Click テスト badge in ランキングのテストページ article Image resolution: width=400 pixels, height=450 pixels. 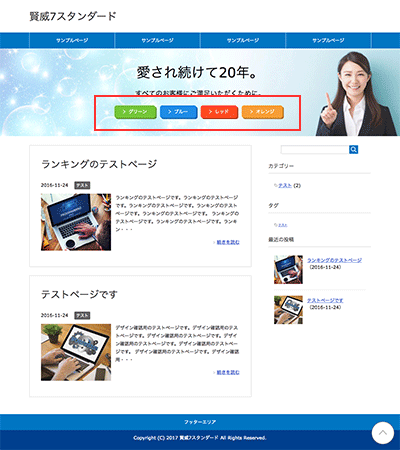pyautogui.click(x=82, y=185)
